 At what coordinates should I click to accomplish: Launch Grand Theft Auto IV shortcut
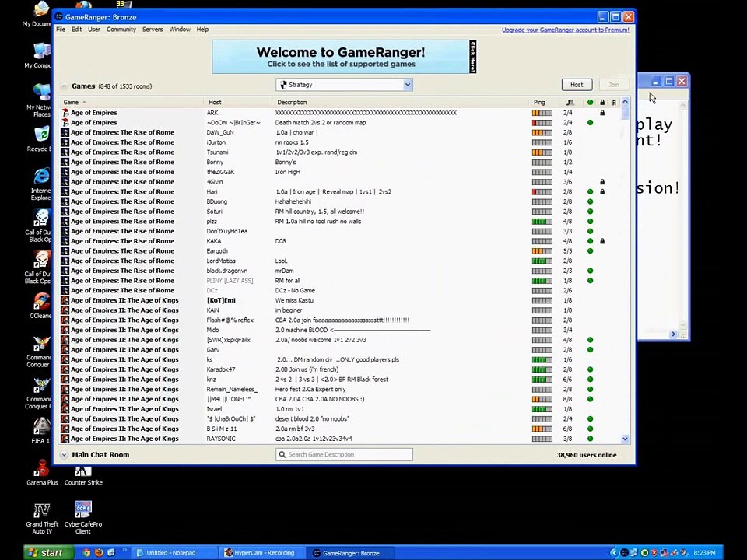coord(42,518)
